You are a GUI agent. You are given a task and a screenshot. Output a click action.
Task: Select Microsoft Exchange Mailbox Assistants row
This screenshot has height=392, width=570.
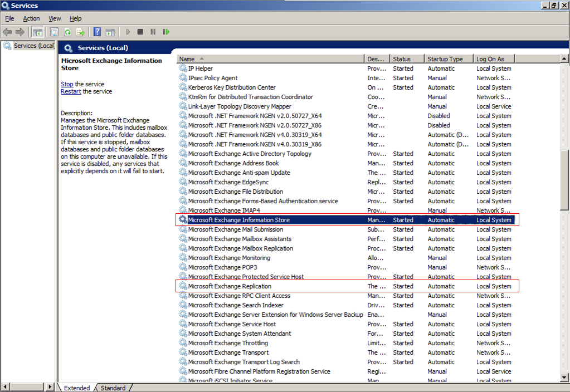(x=347, y=239)
